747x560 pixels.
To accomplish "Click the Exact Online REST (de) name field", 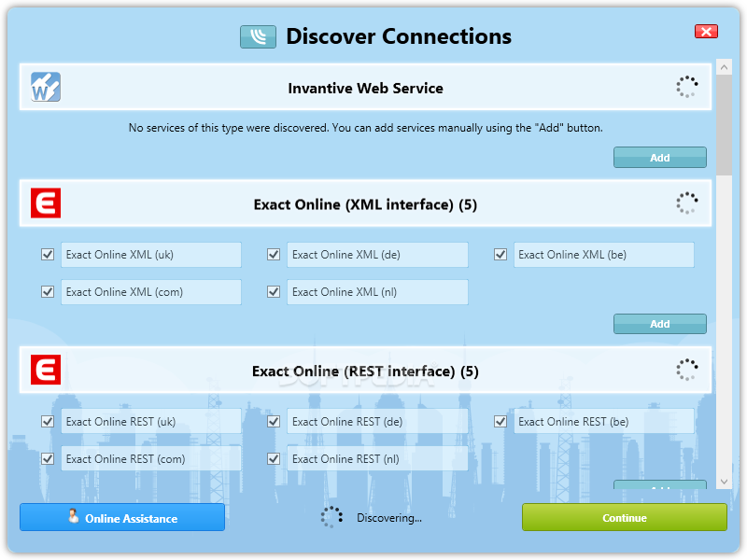I will click(377, 422).
